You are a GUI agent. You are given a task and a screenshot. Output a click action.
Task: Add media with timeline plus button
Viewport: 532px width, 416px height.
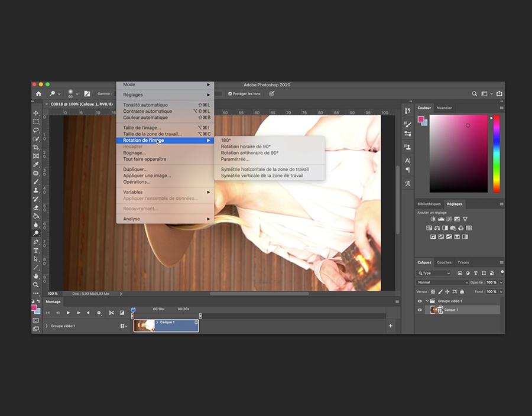[x=390, y=326]
